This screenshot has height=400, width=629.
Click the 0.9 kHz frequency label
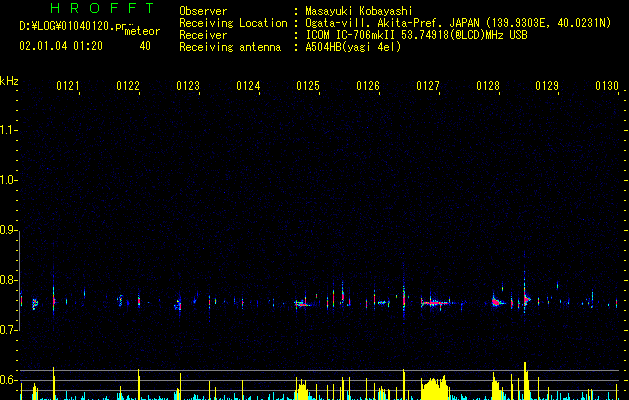pyautogui.click(x=8, y=230)
